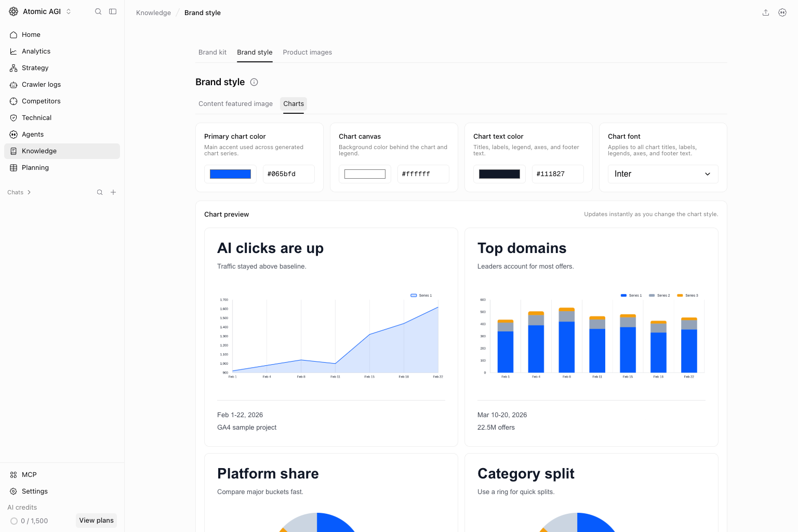Screen dimensions: 798x532
Task: Open Crawler logs icon
Action: 14,85
